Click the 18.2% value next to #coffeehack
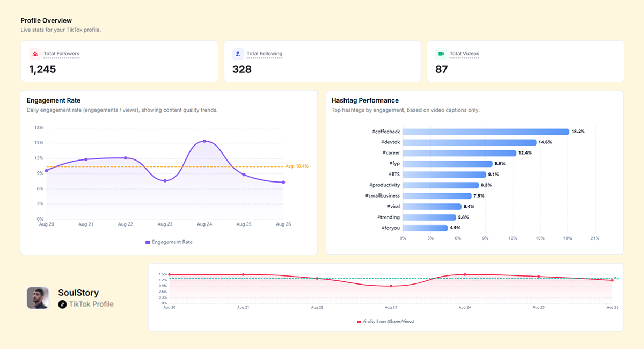This screenshot has width=644, height=349. (x=578, y=132)
